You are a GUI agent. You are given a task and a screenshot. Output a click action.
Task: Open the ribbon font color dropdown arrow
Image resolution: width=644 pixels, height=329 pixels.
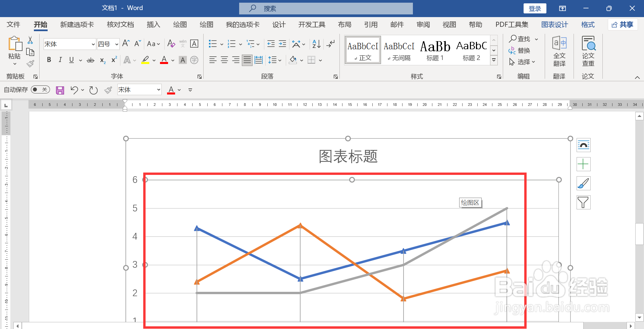tap(173, 61)
